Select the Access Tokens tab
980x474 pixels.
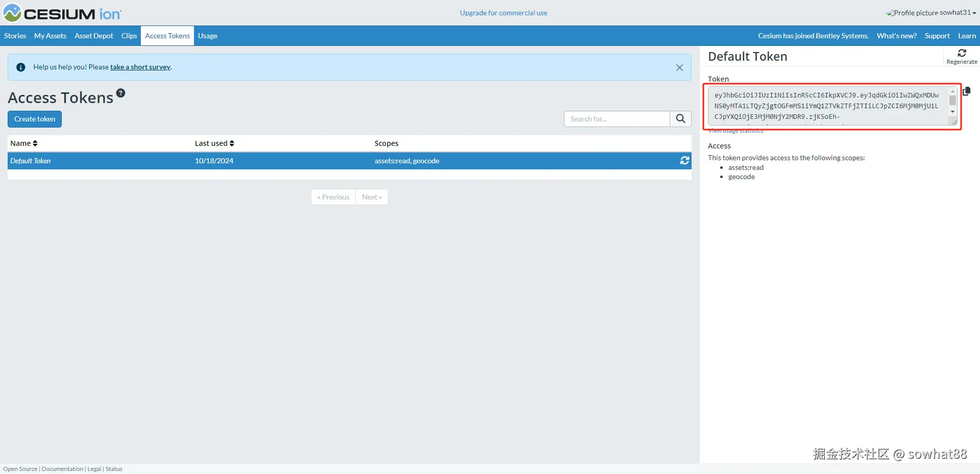point(167,36)
